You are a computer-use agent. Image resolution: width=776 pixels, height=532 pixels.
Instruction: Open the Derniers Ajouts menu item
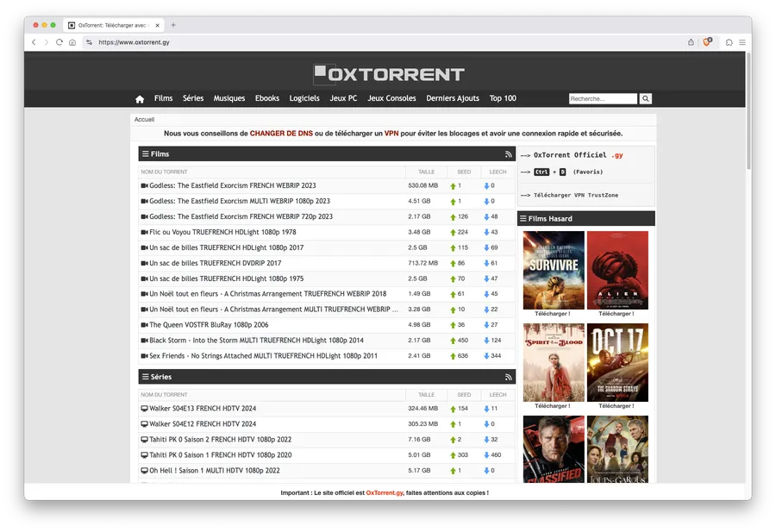(453, 98)
